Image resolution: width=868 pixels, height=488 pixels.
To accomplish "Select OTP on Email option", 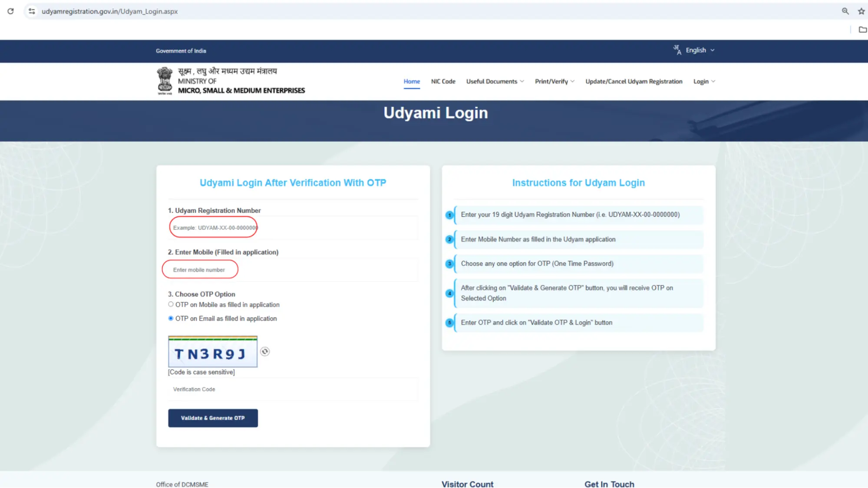I will (x=171, y=318).
